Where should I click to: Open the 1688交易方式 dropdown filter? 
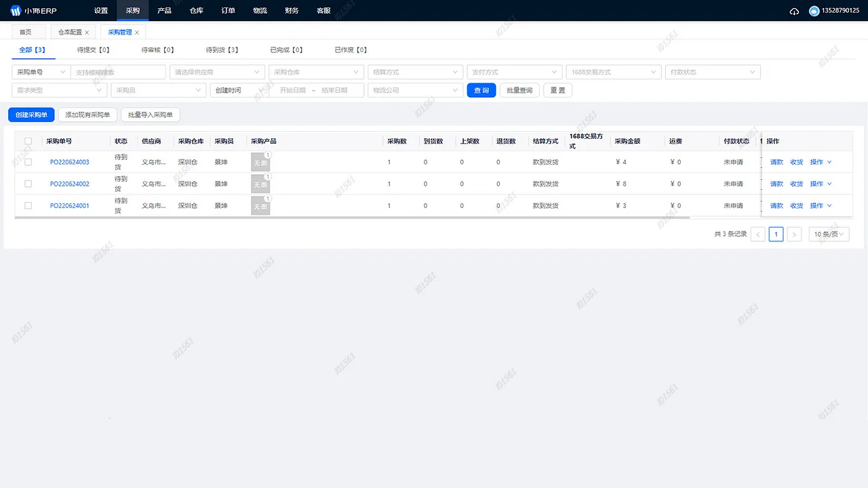pyautogui.click(x=613, y=71)
